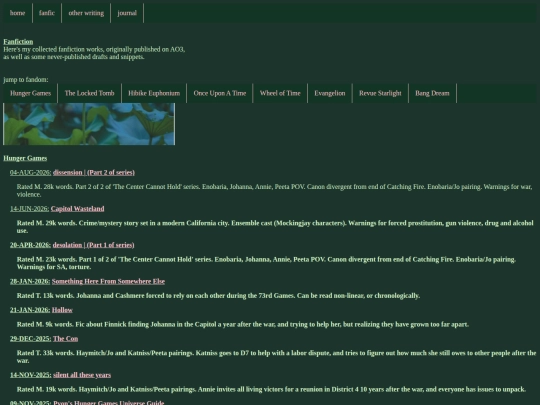Image resolution: width=540 pixels, height=405 pixels.
Task: Click the Fanfiction page heading
Action: coord(18,42)
